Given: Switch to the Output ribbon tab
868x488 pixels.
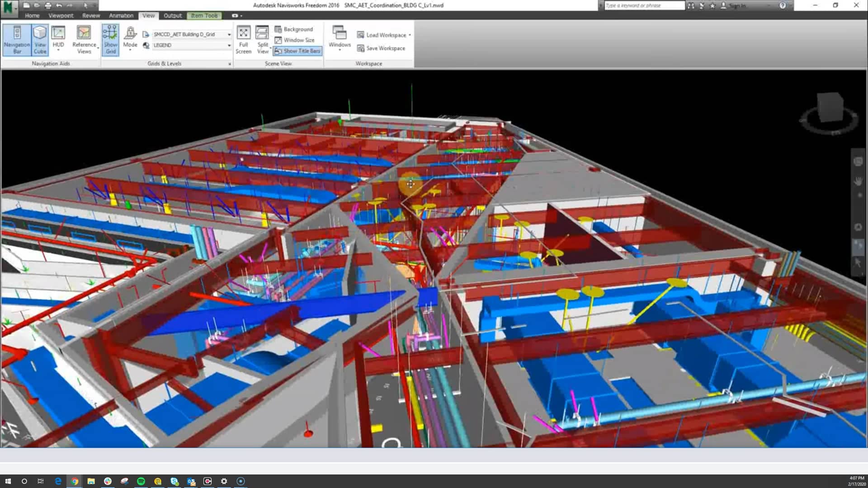Looking at the screenshot, I should [173, 15].
